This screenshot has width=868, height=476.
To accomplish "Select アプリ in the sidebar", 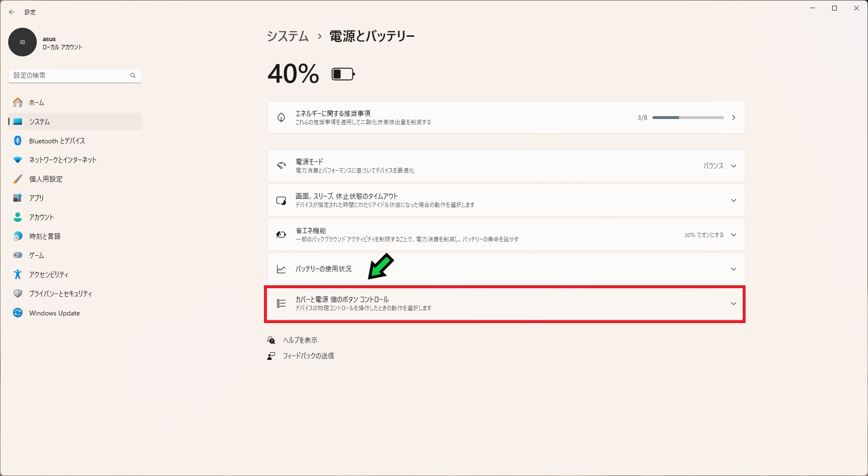I will click(36, 198).
